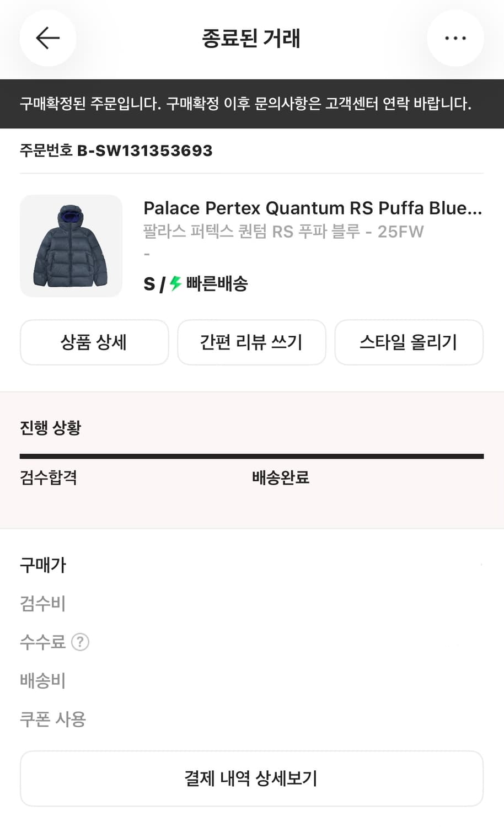This screenshot has height=827, width=504.
Task: Click the progress status bar
Action: (x=251, y=455)
